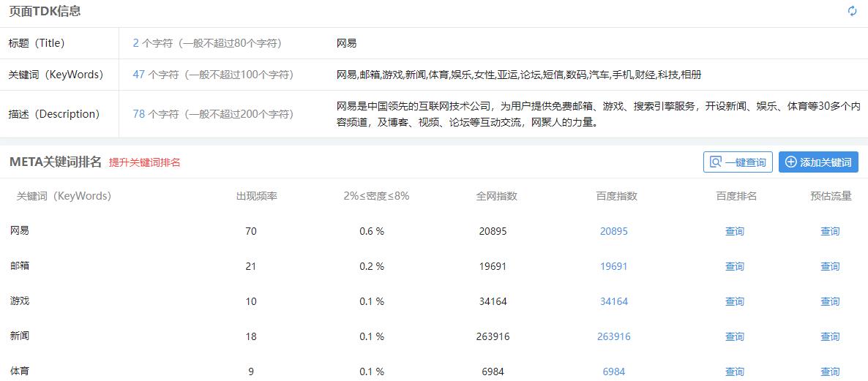The width and height of the screenshot is (868, 381).
Task: Click keyword 网易 in ranking table
Action: pyautogui.click(x=19, y=230)
